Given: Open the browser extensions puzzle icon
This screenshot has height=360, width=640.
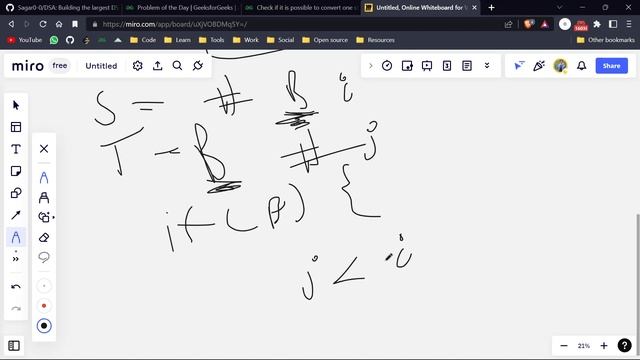Looking at the screenshot, I should coord(597,24).
